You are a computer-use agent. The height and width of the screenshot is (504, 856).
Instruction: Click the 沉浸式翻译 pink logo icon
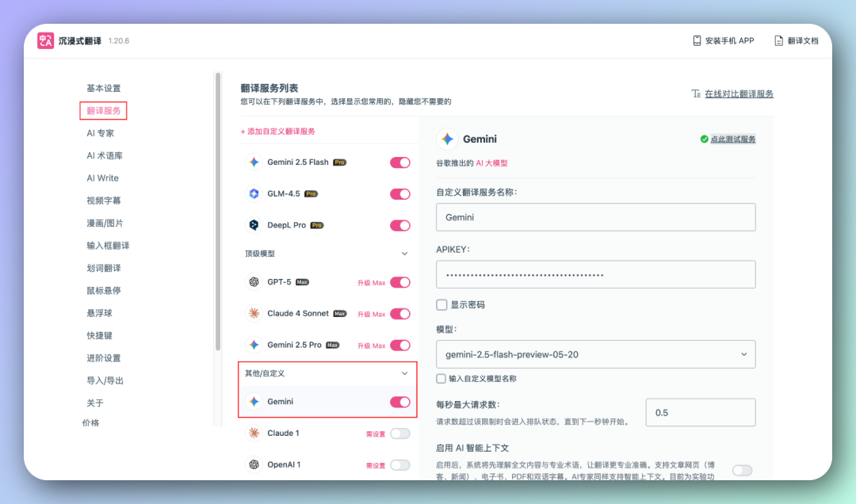45,40
